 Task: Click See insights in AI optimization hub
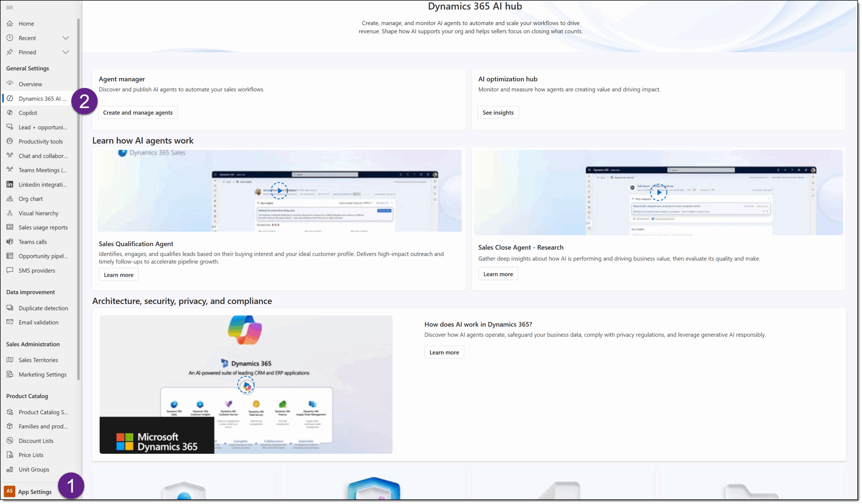tap(498, 112)
